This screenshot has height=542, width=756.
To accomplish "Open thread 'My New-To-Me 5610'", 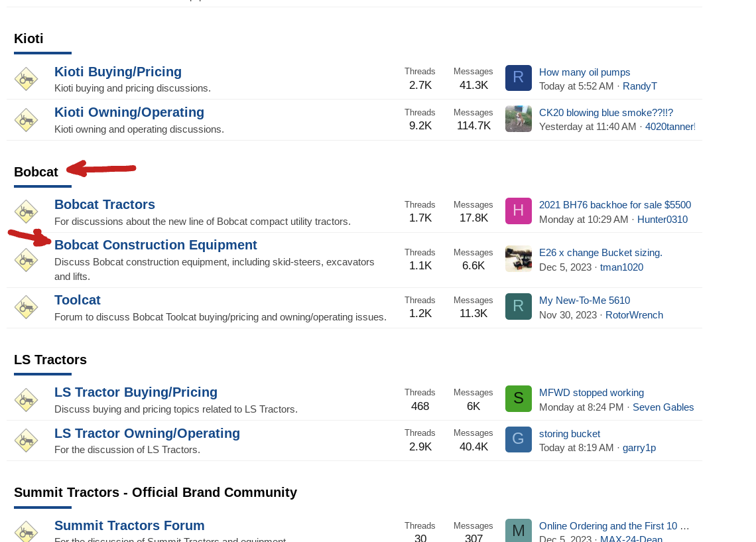I will (584, 301).
